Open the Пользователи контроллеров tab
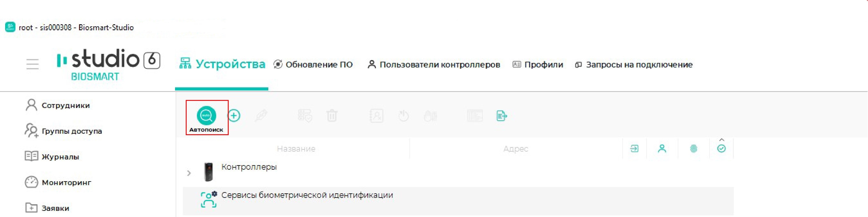This screenshot has width=868, height=217. coord(434,64)
